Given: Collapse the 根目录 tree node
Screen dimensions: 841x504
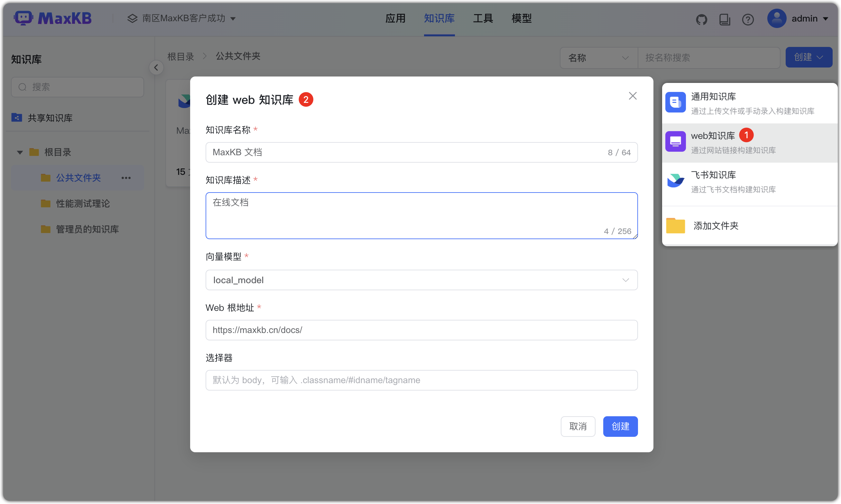Looking at the screenshot, I should [20, 152].
